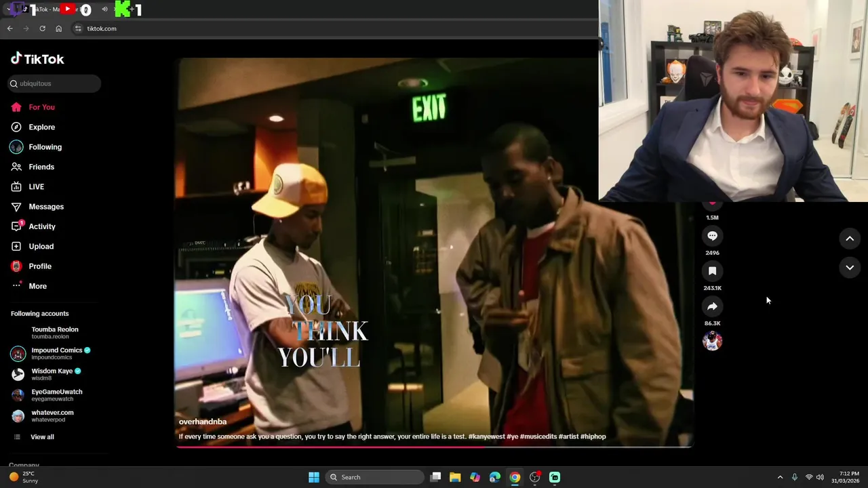The height and width of the screenshot is (488, 868).
Task: Click the 2496 comment count
Action: (712, 253)
